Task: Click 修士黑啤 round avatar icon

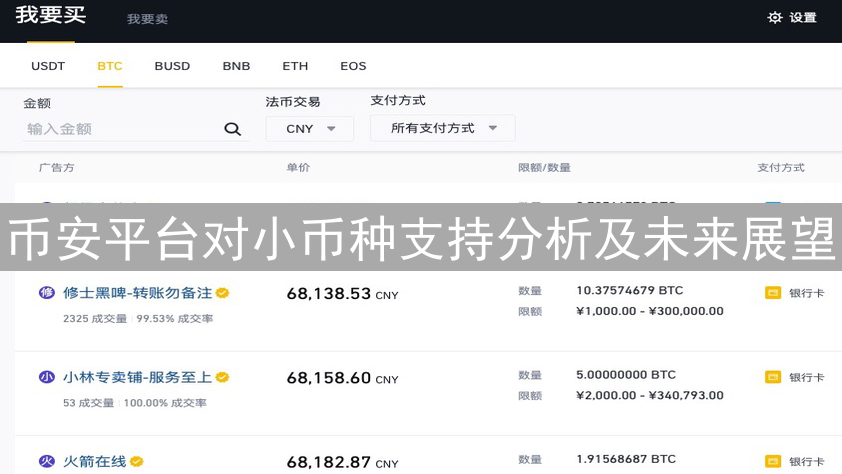Action: coord(47,293)
